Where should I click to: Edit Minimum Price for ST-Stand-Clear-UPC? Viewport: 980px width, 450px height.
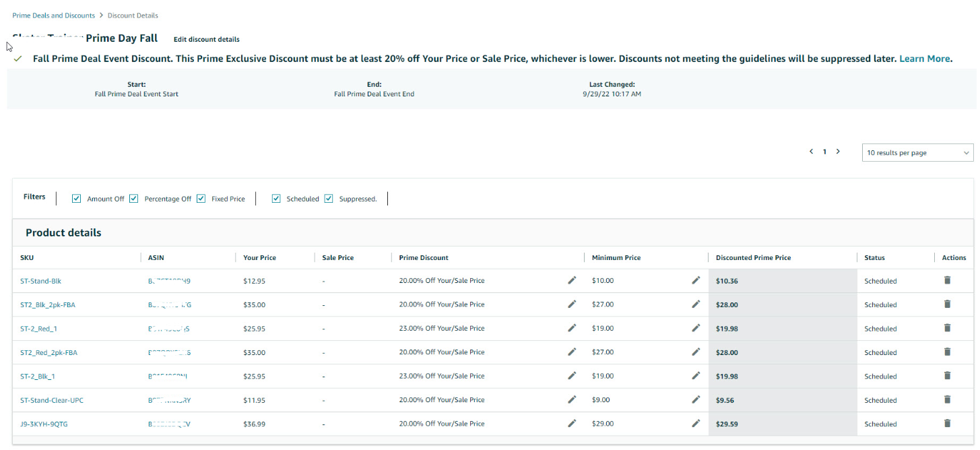(696, 399)
